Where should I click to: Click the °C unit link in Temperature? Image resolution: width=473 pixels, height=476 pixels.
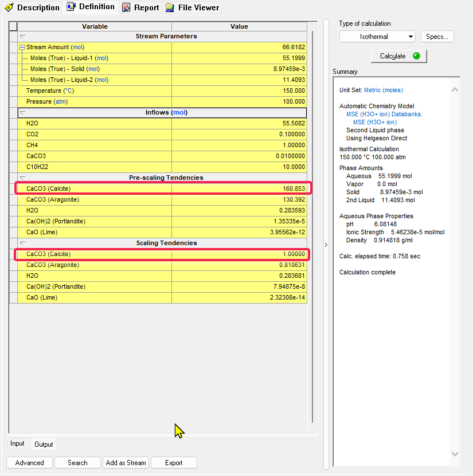pos(69,91)
